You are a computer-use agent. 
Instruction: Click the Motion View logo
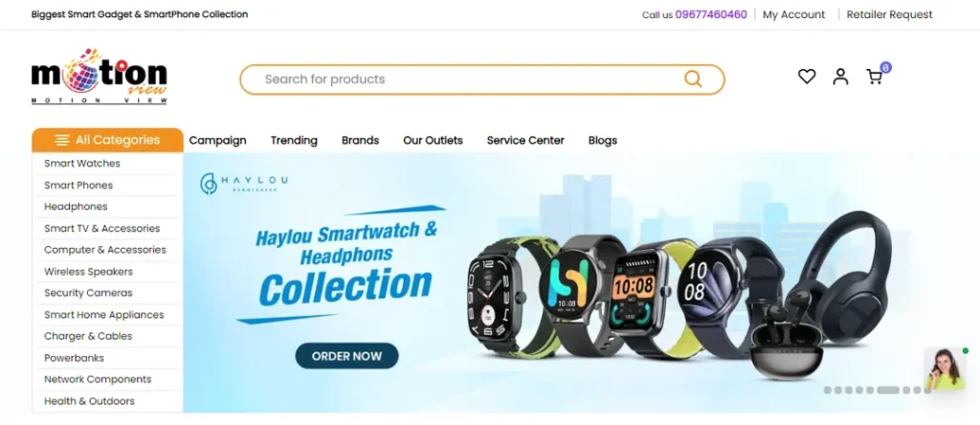coord(100,76)
